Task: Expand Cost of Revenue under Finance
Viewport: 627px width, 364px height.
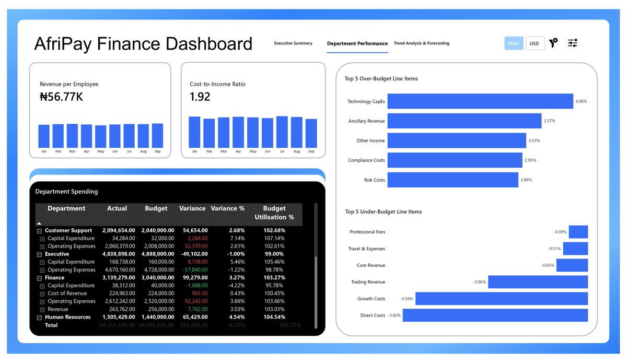Action: (42, 293)
